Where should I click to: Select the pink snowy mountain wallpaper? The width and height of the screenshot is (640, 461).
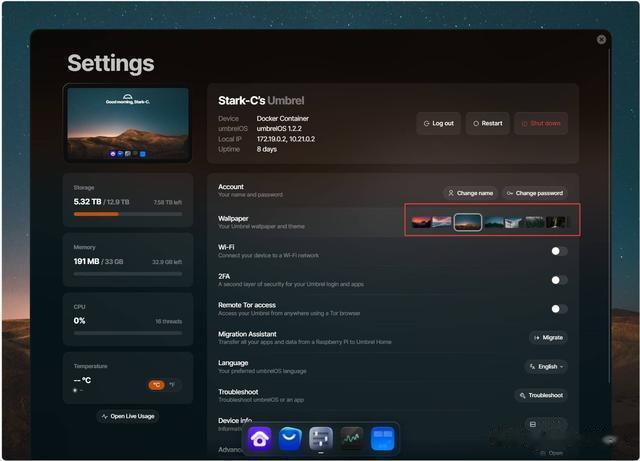(x=442, y=222)
